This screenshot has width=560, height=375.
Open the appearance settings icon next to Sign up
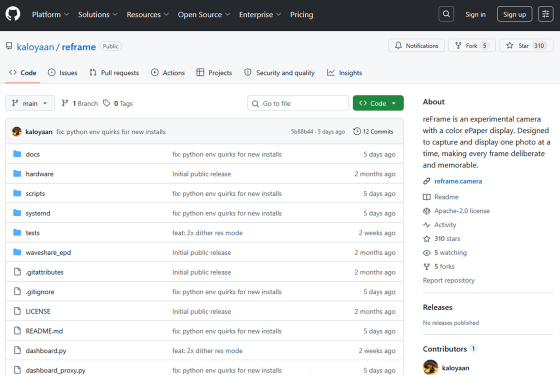pos(545,14)
